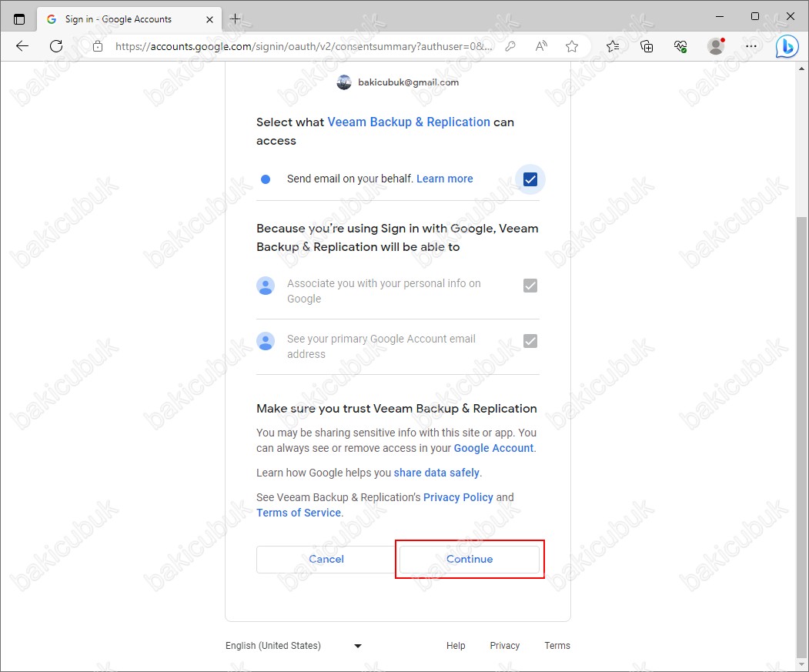809x672 pixels.
Task: Refresh the Google Accounts page
Action: pos(56,46)
